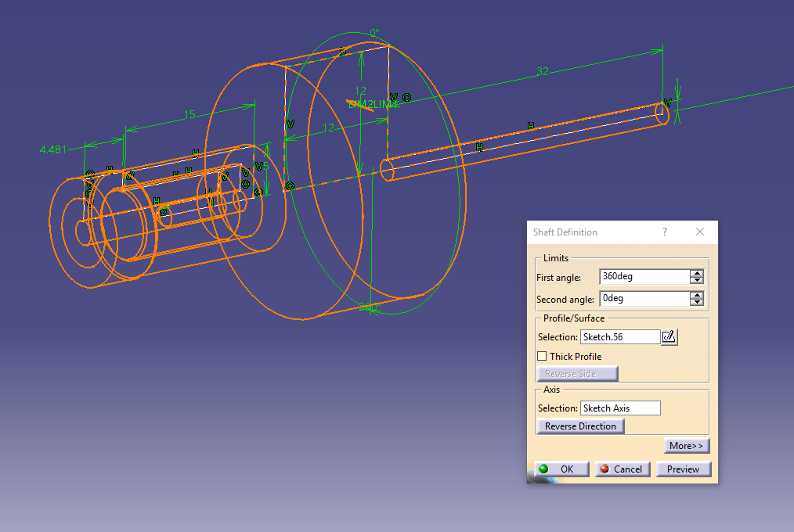Select the 15 dimension above the cylinder

188,115
